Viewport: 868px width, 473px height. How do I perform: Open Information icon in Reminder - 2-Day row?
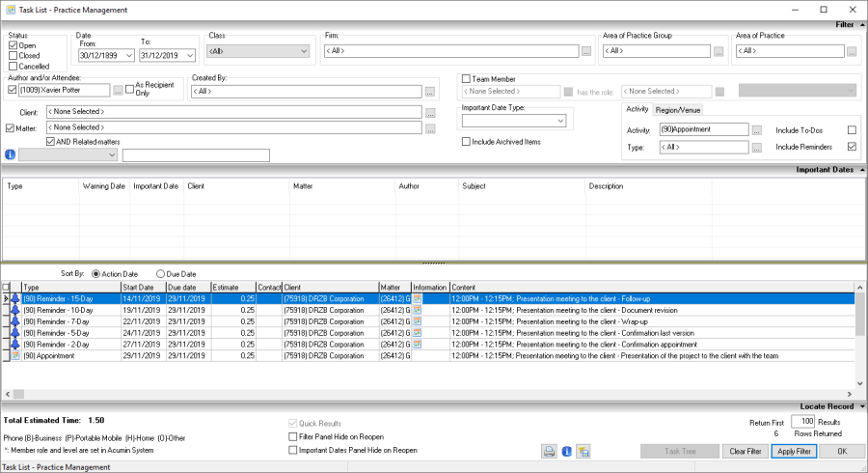coord(417,344)
